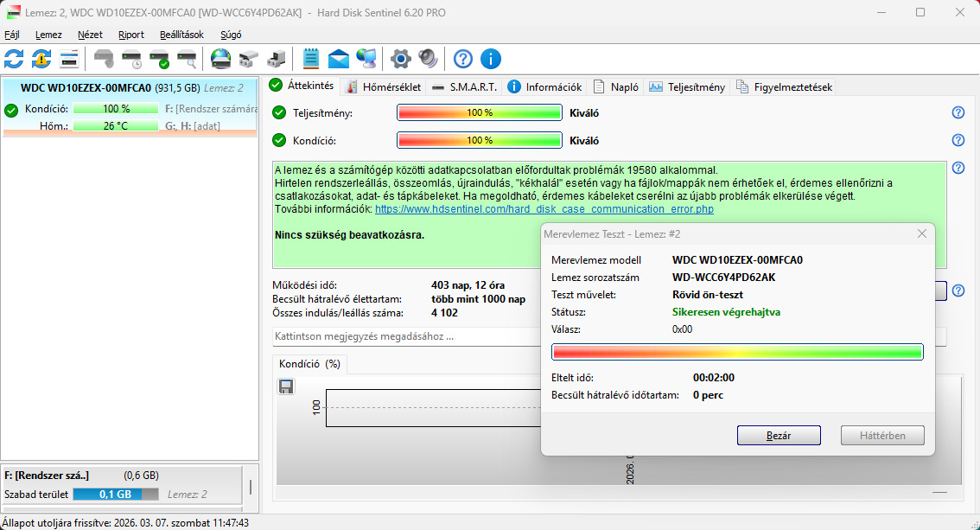This screenshot has height=530, width=980.
Task: Close the Merevlemez Teszt dialog with X
Action: [922, 233]
